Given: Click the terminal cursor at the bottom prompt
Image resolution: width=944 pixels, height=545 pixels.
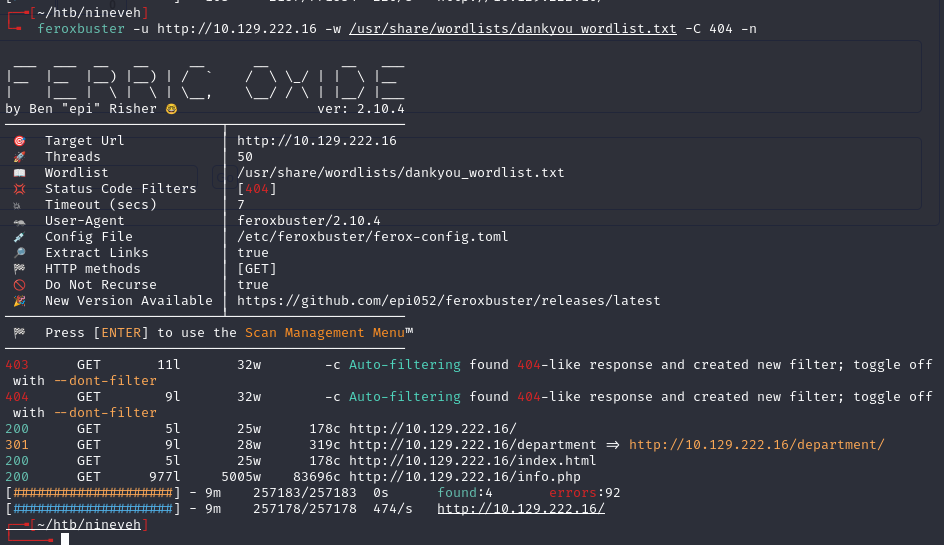Looking at the screenshot, I should pyautogui.click(x=65, y=539).
